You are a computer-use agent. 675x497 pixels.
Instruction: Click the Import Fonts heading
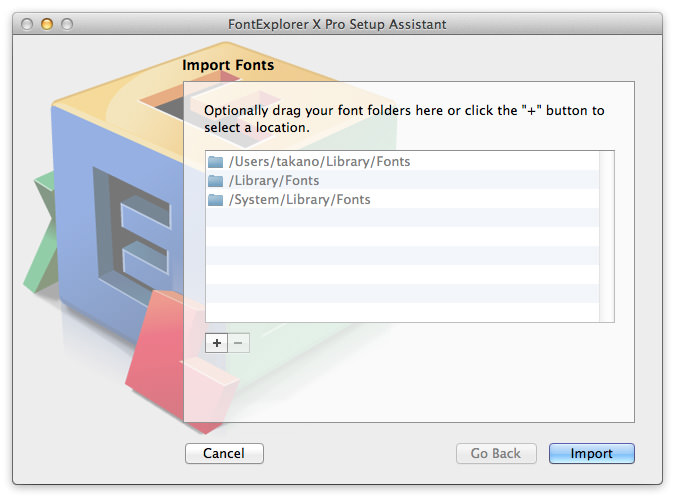pos(228,65)
